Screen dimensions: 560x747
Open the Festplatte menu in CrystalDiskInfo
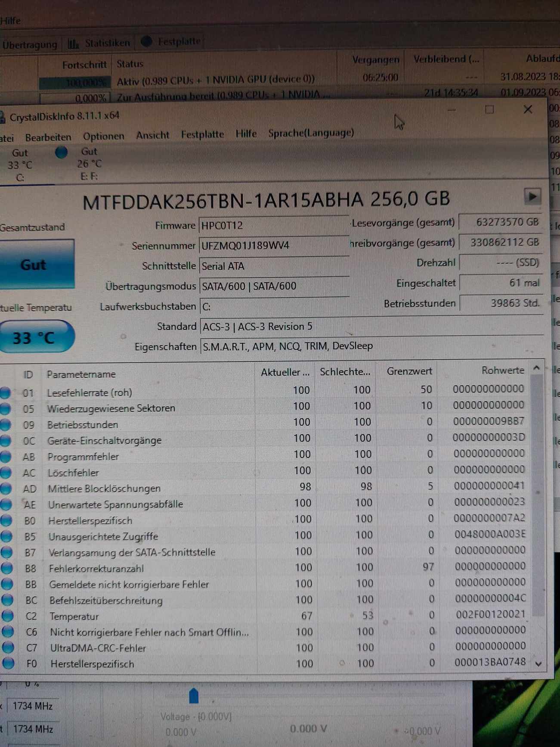pos(202,134)
